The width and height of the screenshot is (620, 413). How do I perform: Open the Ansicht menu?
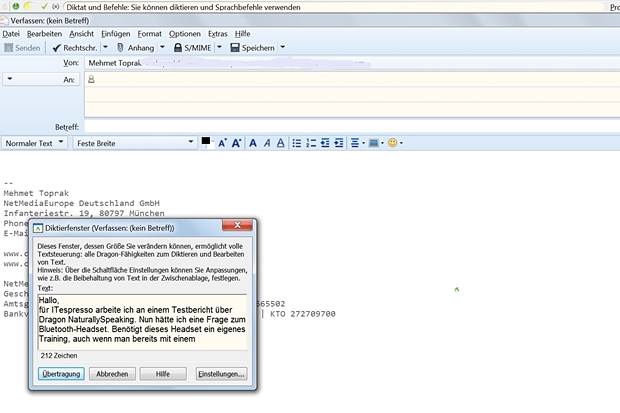[x=81, y=34]
